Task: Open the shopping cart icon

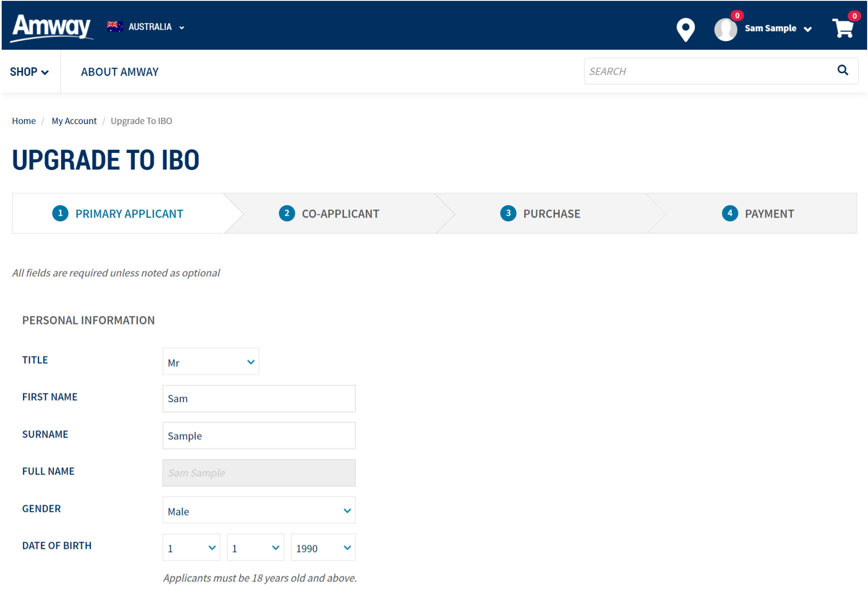Action: click(x=843, y=28)
